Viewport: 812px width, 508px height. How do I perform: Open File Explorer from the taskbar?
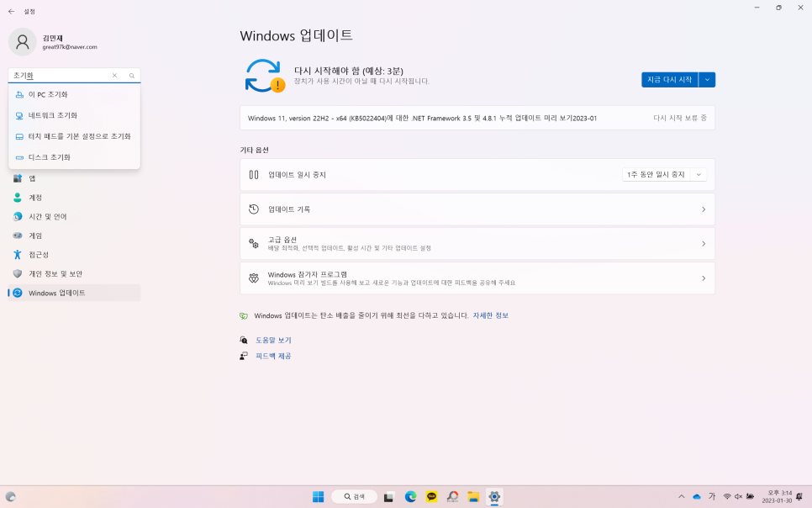tap(473, 496)
